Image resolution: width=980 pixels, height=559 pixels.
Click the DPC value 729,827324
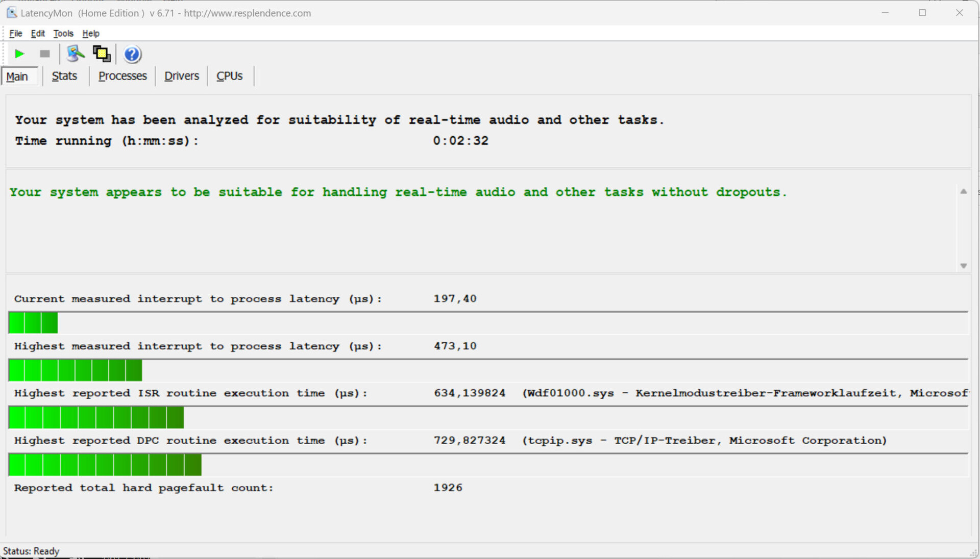point(470,441)
